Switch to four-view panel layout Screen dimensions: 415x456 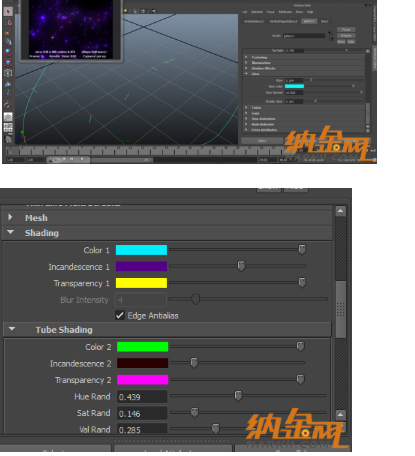point(8,128)
